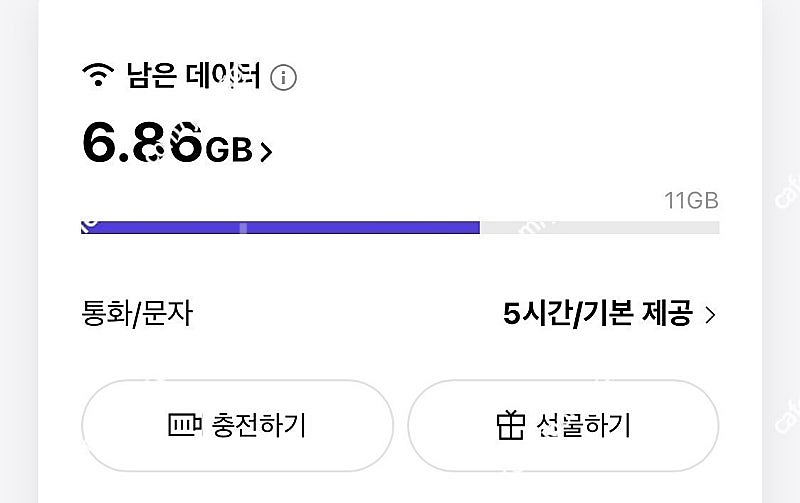The image size is (800, 503).
Task: Open the 5시간/기본 제공 details text
Action: [597, 315]
